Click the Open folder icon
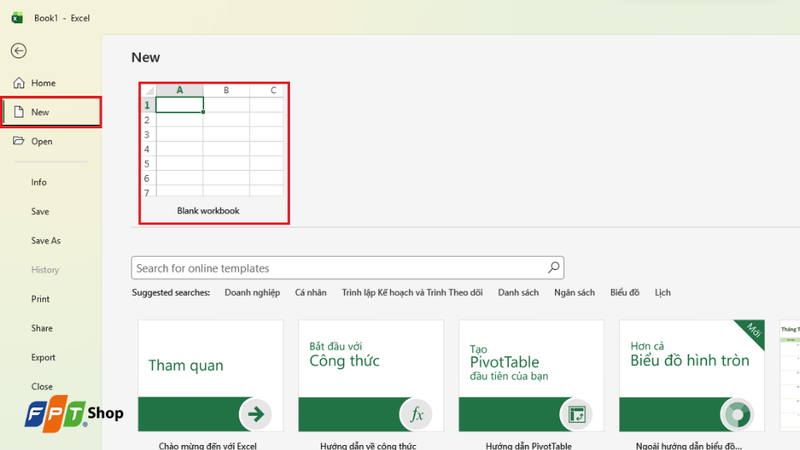800x450 pixels. coord(19,141)
